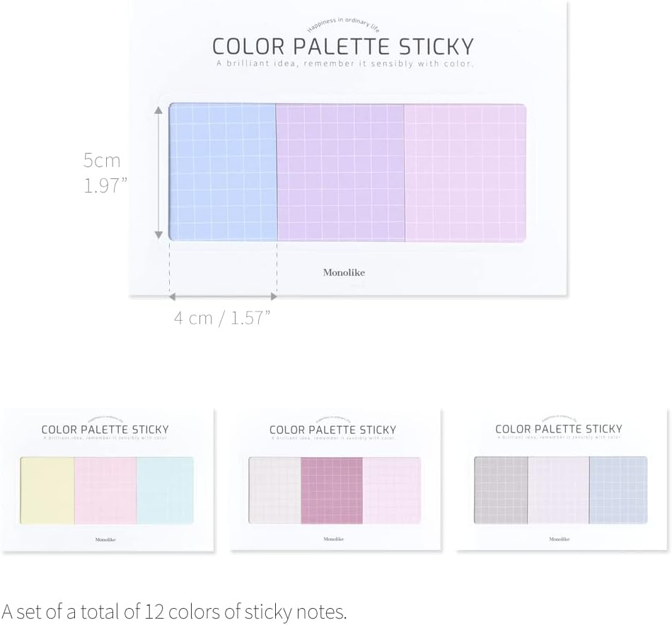Select the pink note beside the yellow one

tap(105, 491)
